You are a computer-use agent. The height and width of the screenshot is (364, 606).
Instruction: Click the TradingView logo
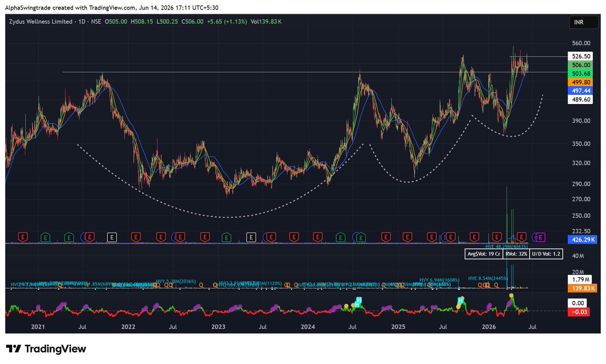pos(46,349)
